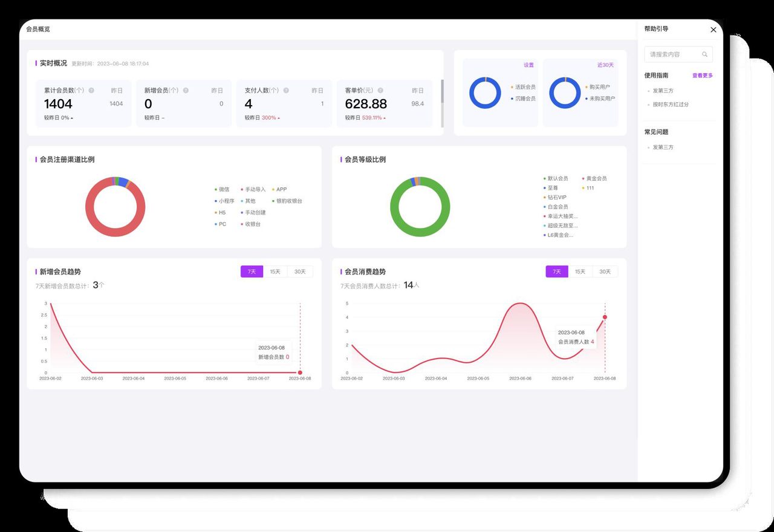Image resolution: width=774 pixels, height=532 pixels.
Task: Toggle 微信 legend in registration channel chart
Action: [222, 189]
